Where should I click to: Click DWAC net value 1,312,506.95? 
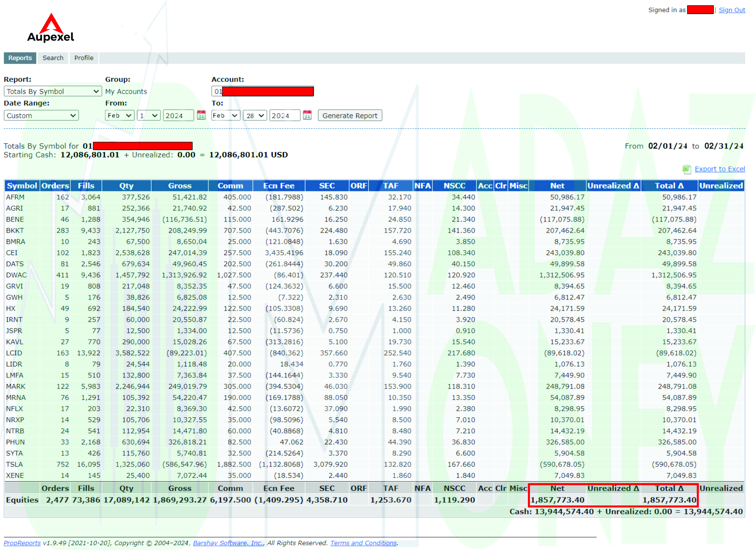coord(562,275)
